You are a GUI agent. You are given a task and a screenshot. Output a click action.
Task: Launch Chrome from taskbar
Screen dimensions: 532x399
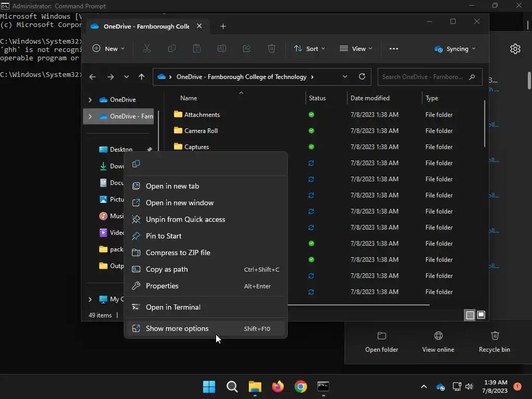[x=301, y=387]
